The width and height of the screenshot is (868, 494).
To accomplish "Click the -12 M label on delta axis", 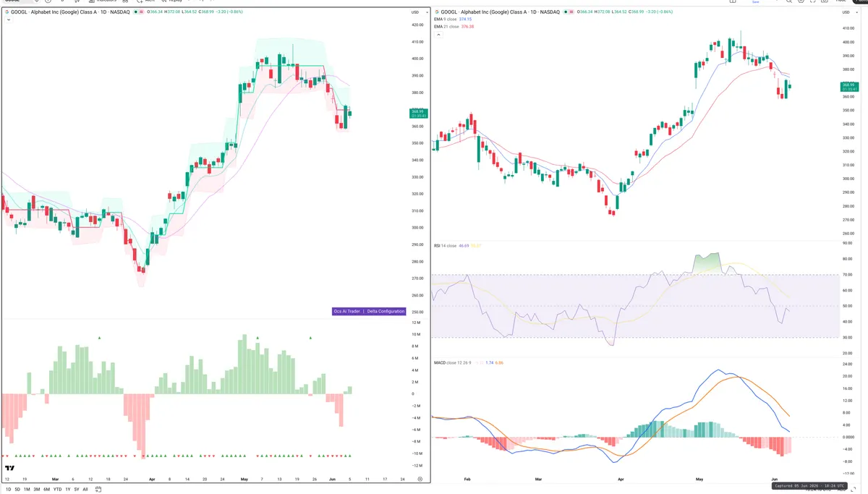I will click(417, 465).
